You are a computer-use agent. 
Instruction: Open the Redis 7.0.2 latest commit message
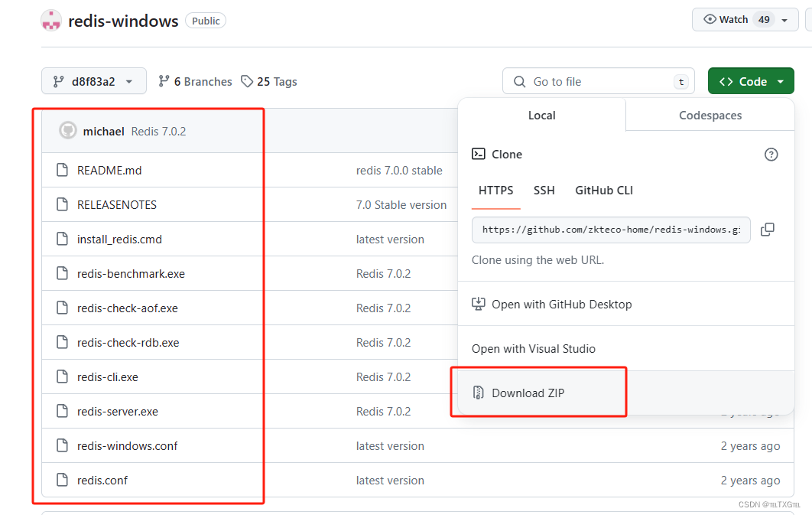tap(158, 131)
